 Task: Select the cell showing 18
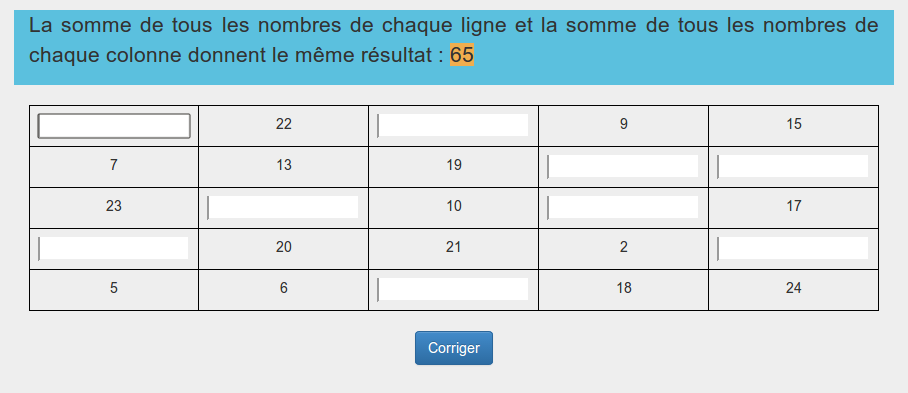(x=624, y=289)
